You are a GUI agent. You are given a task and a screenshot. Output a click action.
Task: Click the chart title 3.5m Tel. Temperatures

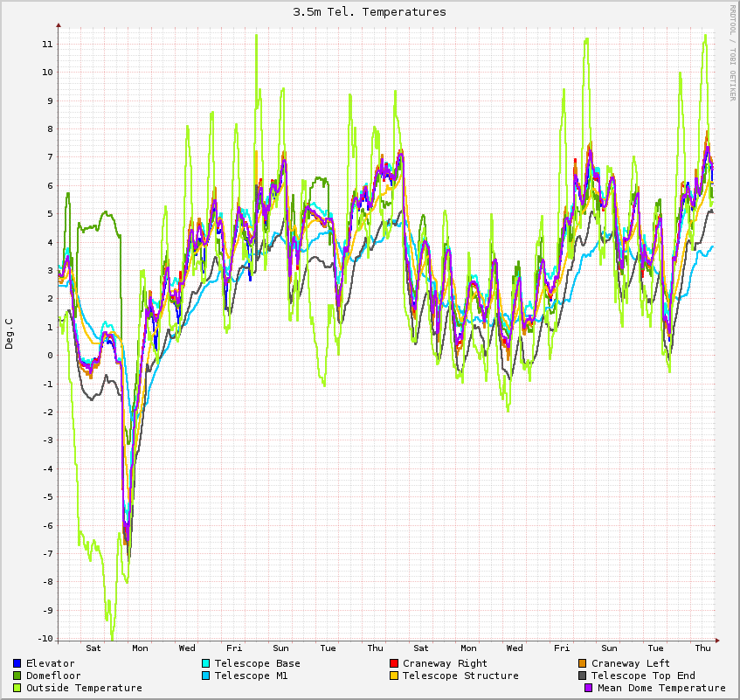click(370, 12)
